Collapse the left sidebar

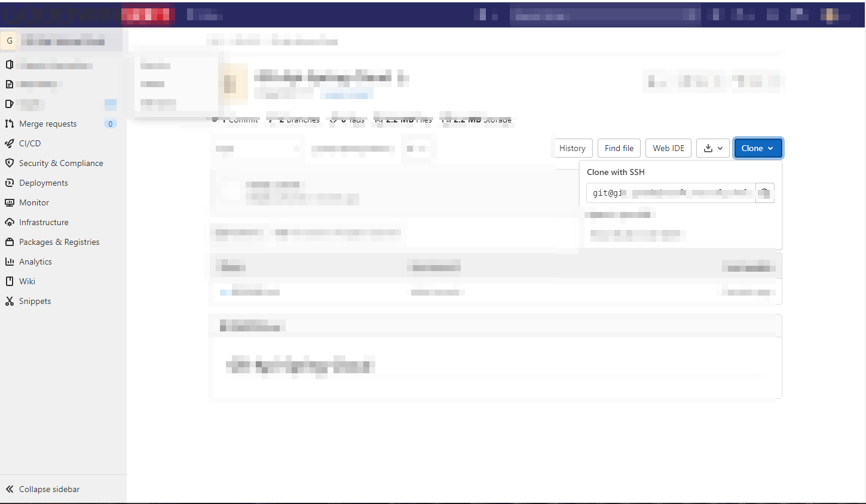[x=42, y=488]
